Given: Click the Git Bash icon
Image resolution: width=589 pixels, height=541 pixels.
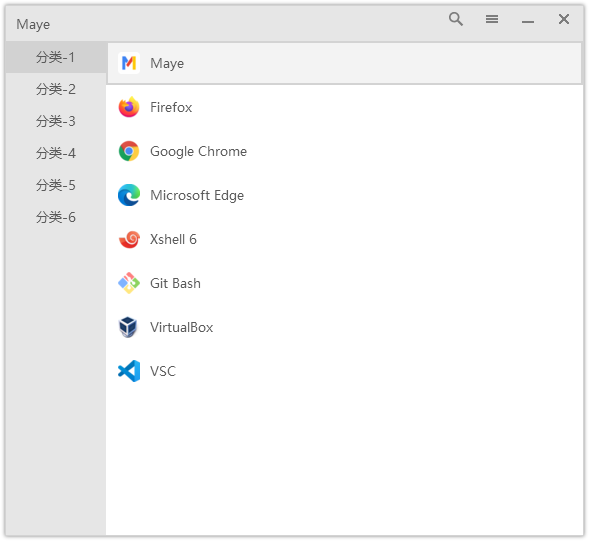Looking at the screenshot, I should coord(129,283).
